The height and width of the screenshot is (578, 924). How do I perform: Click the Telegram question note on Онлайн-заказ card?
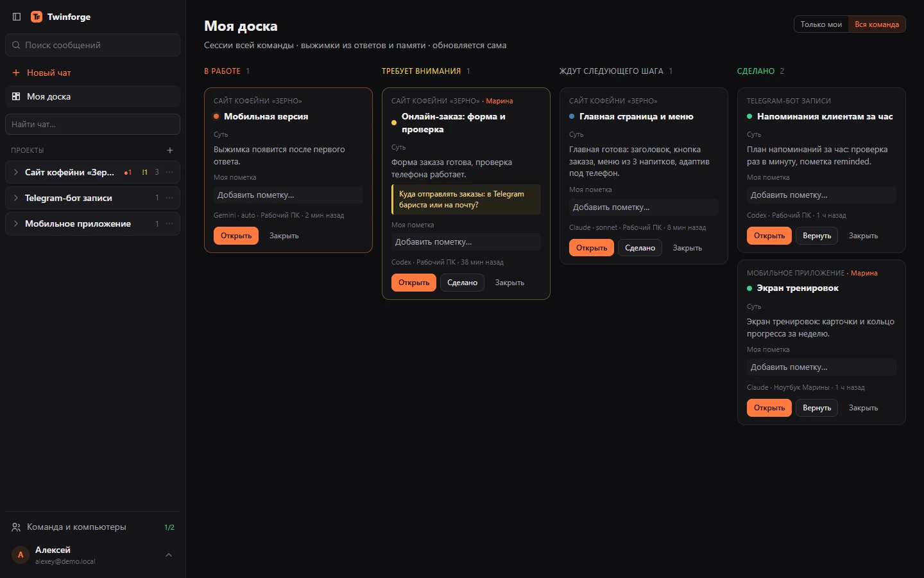(x=466, y=199)
